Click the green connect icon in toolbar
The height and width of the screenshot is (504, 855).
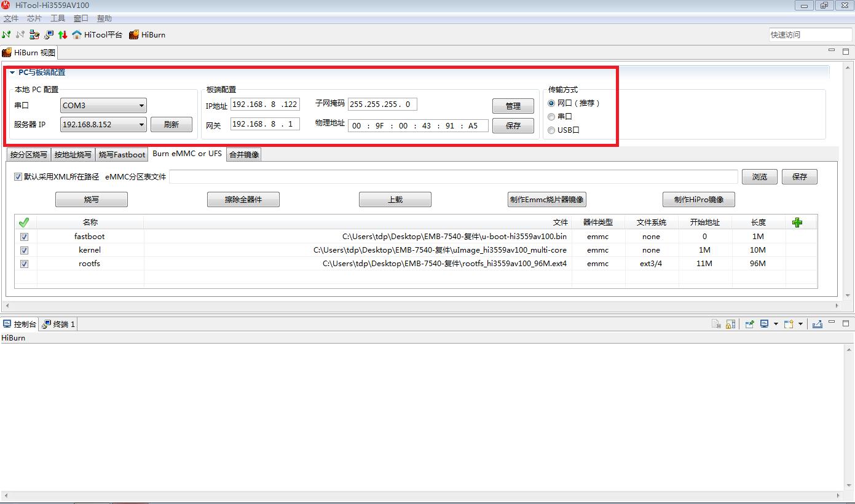pyautogui.click(x=6, y=35)
